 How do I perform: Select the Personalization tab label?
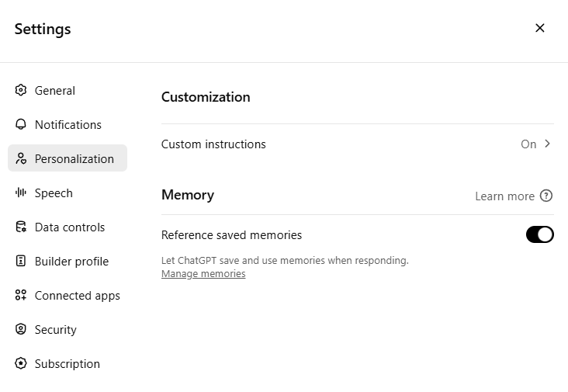[74, 158]
